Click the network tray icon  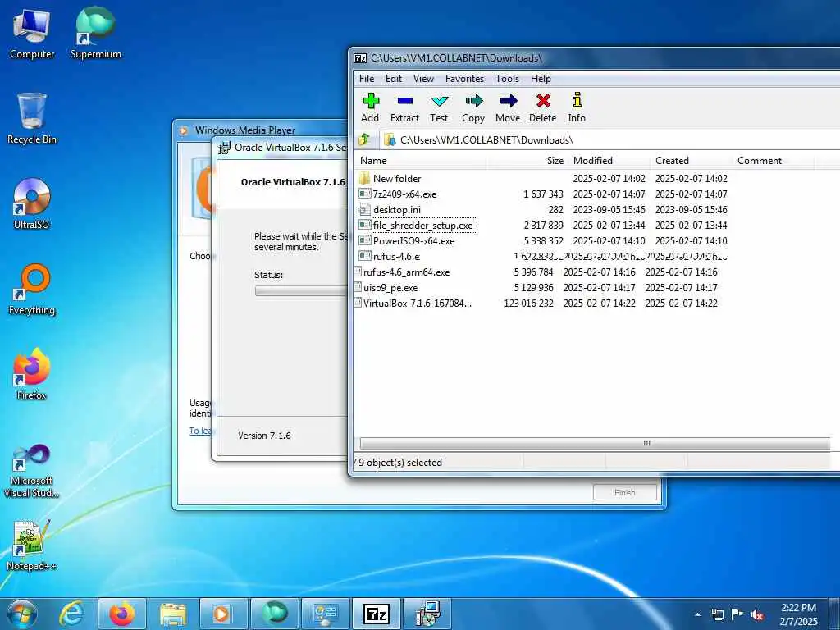(x=717, y=614)
